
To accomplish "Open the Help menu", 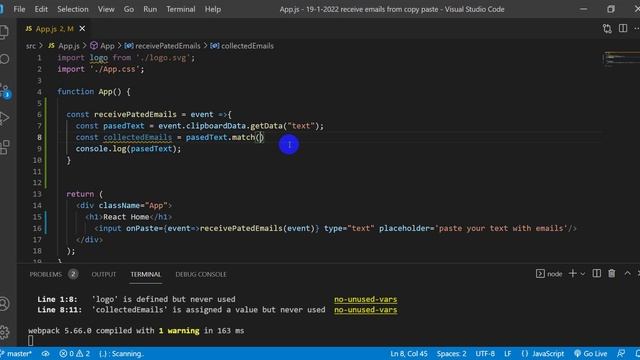I will pos(213,9).
